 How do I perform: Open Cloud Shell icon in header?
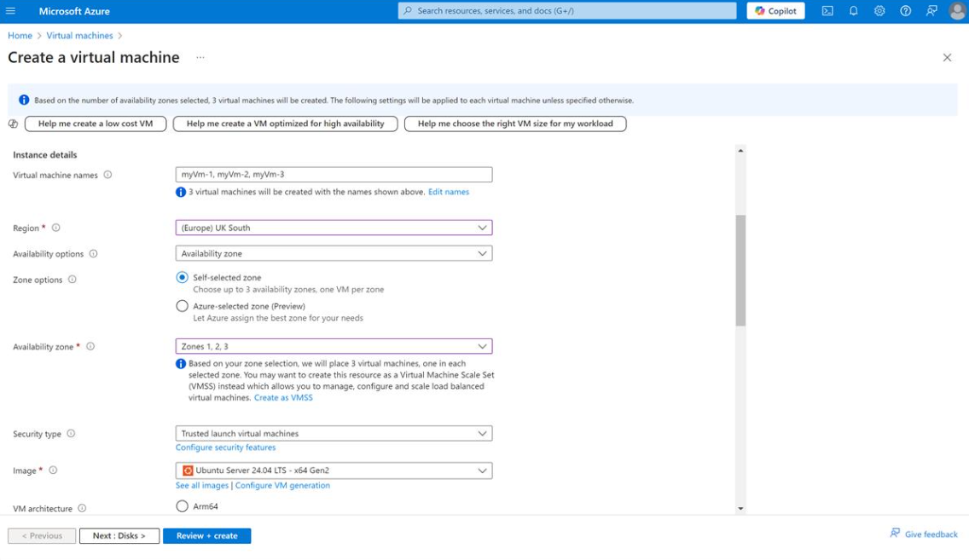[x=827, y=11]
